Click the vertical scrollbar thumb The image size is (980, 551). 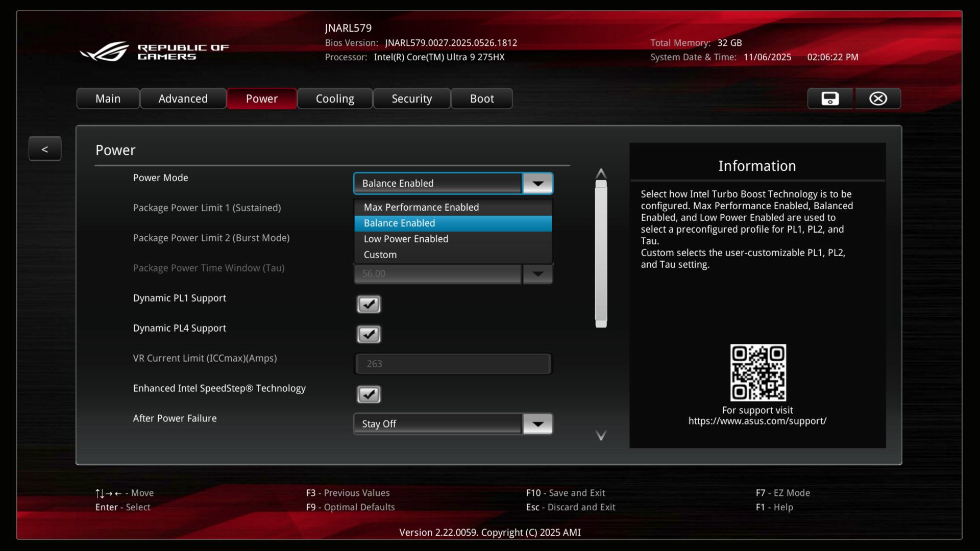pyautogui.click(x=601, y=254)
